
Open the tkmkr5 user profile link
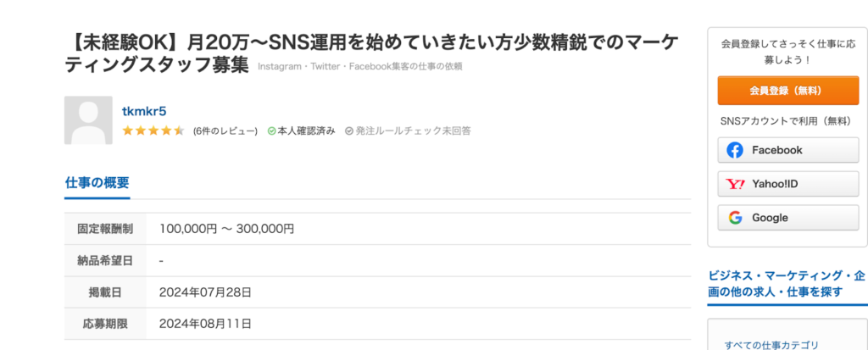(x=144, y=111)
